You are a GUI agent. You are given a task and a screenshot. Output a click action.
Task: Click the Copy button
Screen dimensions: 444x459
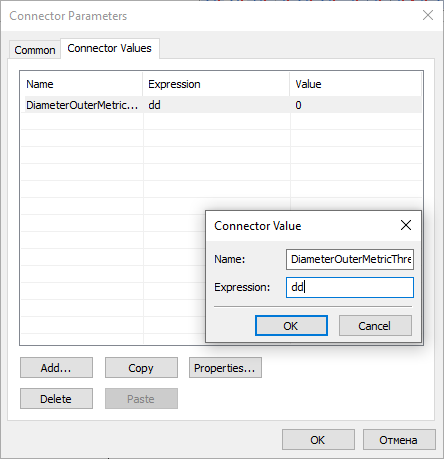(141, 368)
